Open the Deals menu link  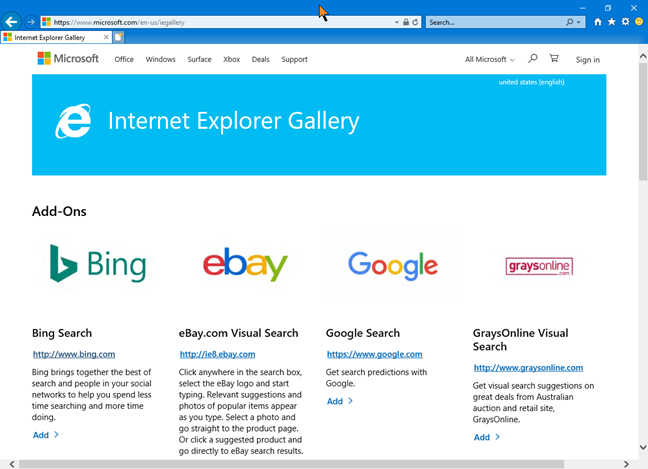tap(260, 60)
